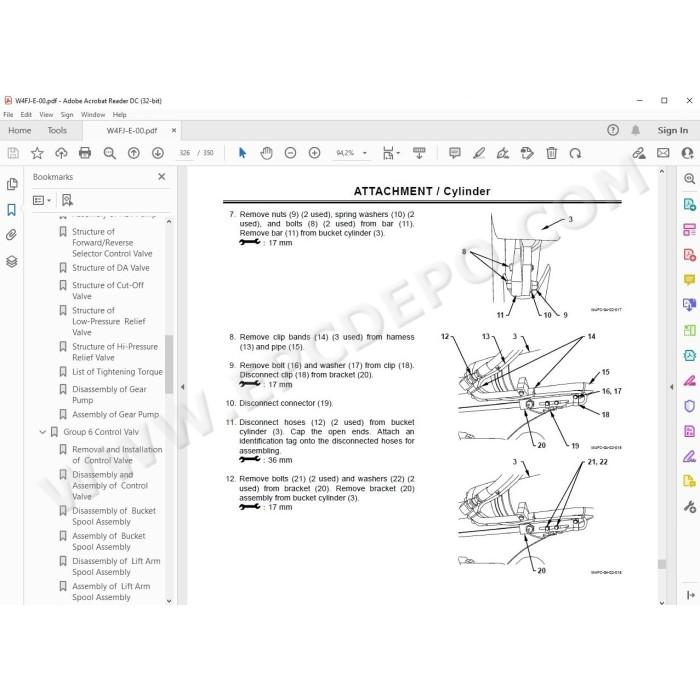Open the Edit menu
Viewport: 700px width, 700px height.
26,115
